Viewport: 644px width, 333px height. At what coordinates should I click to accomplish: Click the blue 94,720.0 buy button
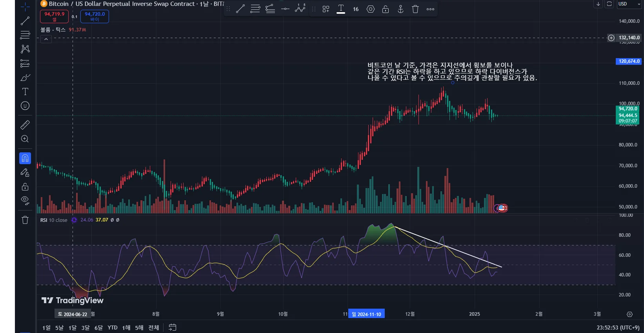tap(95, 16)
